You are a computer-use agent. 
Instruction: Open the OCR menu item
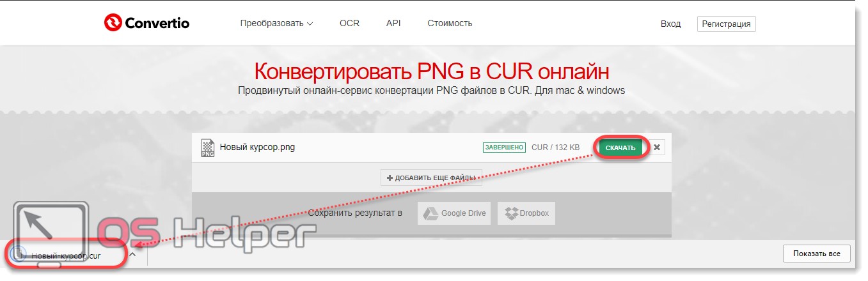(x=349, y=24)
